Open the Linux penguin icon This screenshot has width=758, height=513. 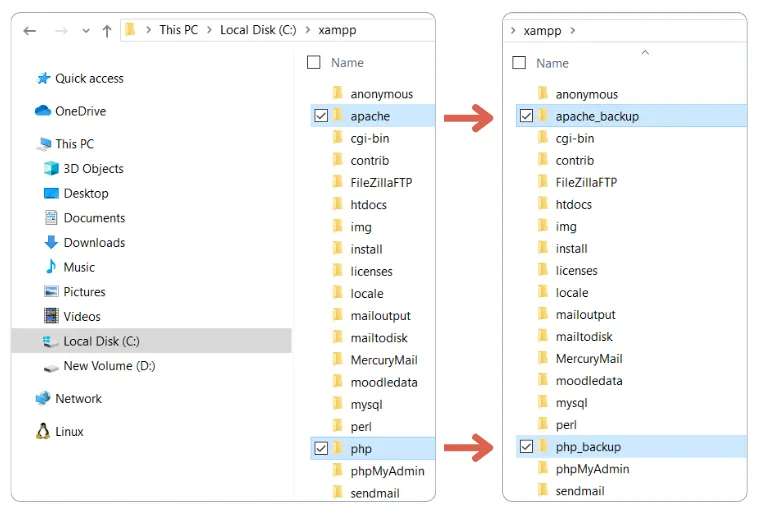point(43,431)
